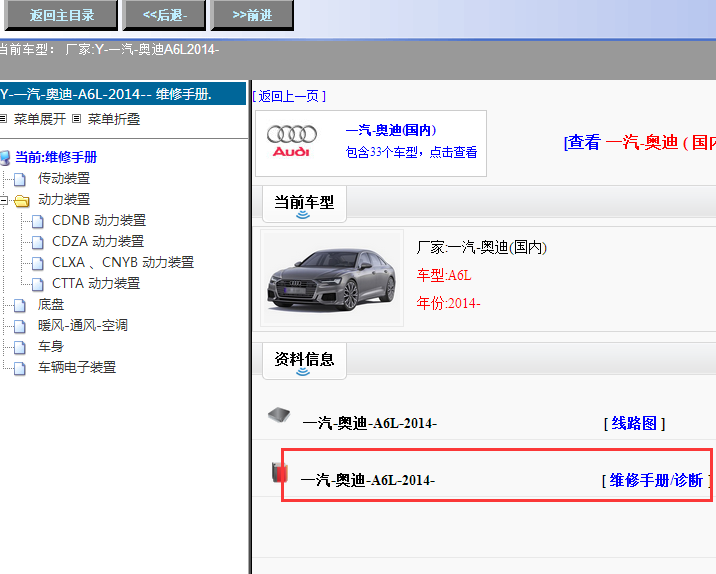Click 包含33个车型,点击查看 link
This screenshot has height=574, width=716.
tap(411, 152)
